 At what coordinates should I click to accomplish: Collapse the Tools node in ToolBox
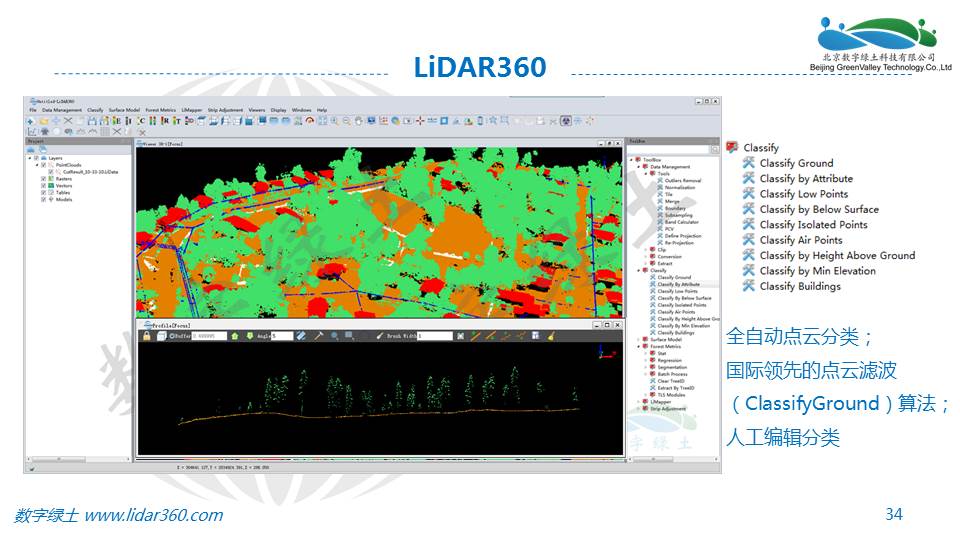tap(645, 173)
